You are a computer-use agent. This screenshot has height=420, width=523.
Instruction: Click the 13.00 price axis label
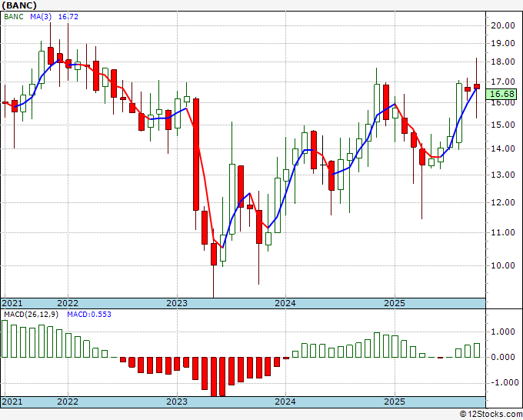[x=502, y=175]
